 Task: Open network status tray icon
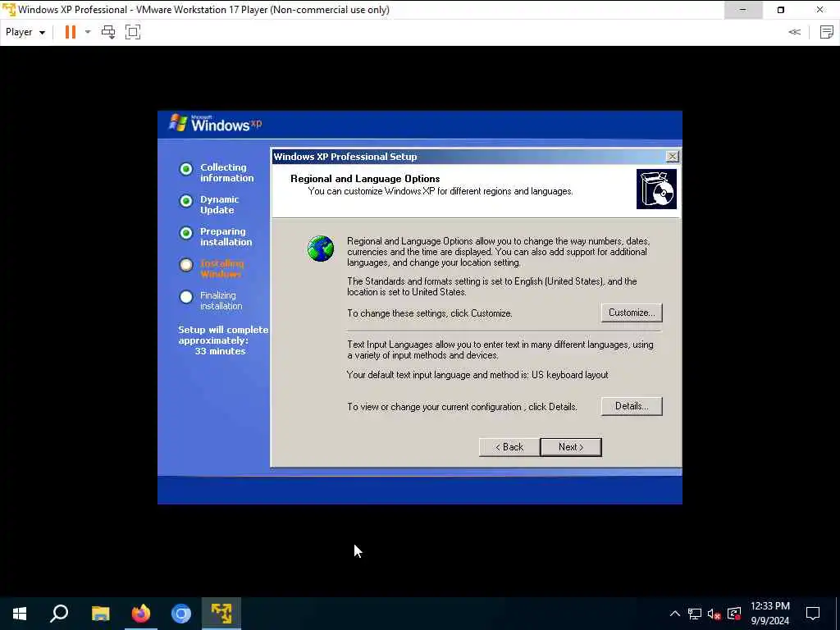pyautogui.click(x=695, y=614)
